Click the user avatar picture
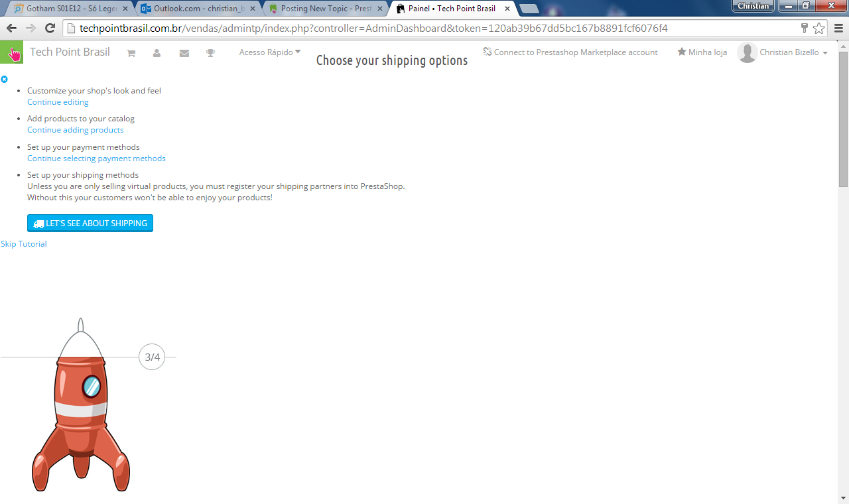The height and width of the screenshot is (504, 849). tap(748, 52)
